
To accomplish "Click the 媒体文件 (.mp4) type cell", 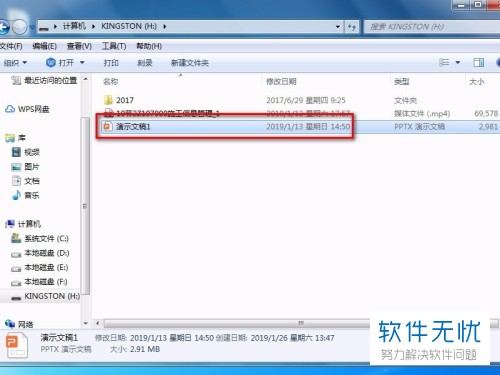I will [422, 114].
